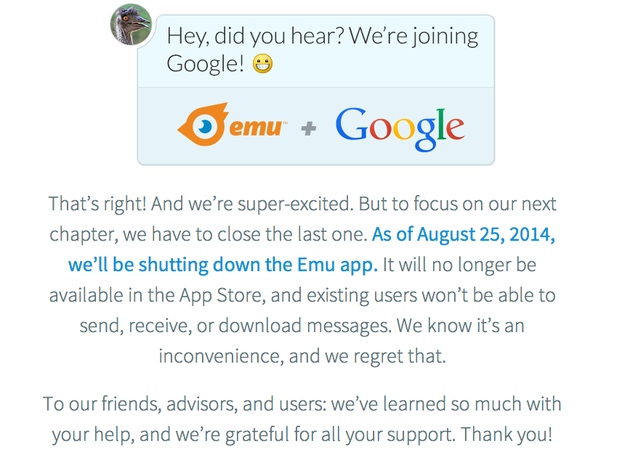The image size is (630, 462).
Task: Click the orange 'emu' wordmark text
Action: click(258, 128)
